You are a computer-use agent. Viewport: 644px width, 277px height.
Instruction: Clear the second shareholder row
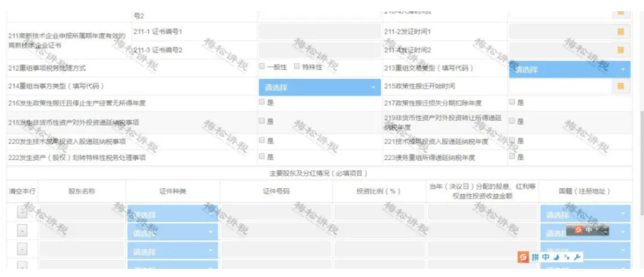point(22,231)
